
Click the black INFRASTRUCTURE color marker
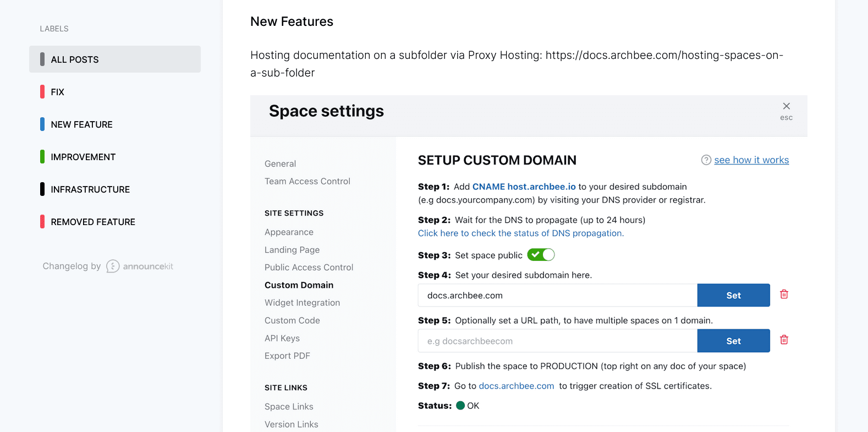tap(42, 189)
